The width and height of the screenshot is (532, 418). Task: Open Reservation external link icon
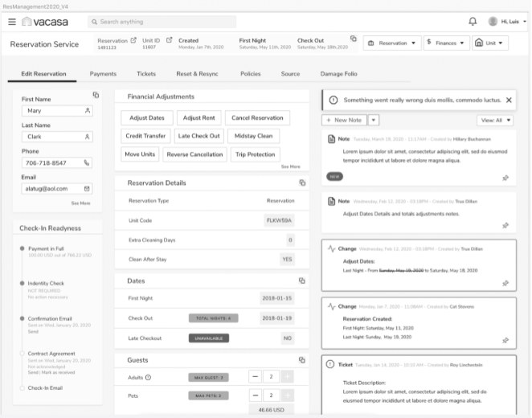point(133,40)
